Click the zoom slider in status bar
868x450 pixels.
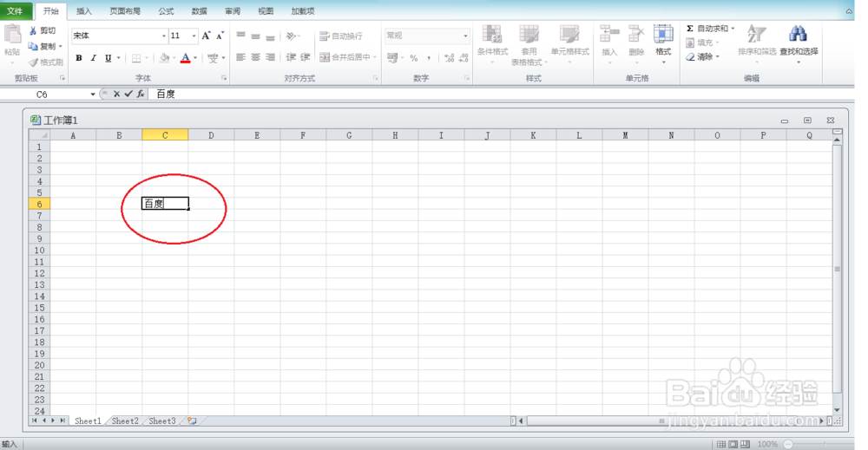pos(825,444)
